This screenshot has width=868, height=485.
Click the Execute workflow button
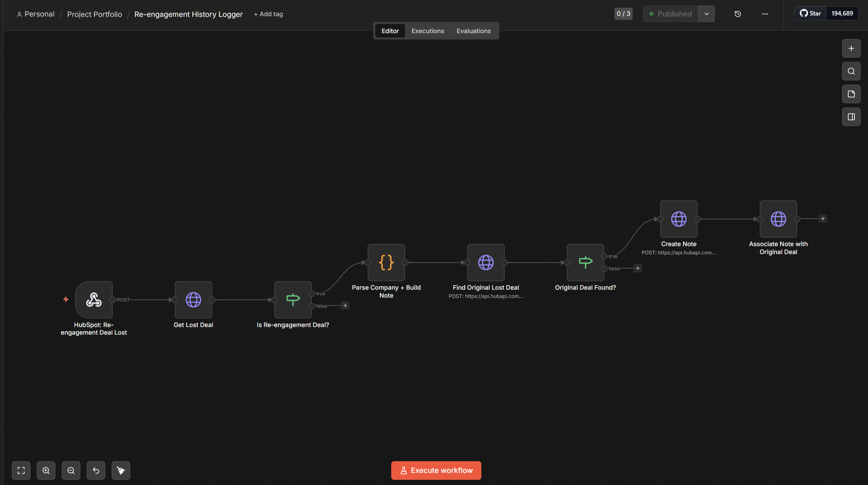[x=436, y=470]
